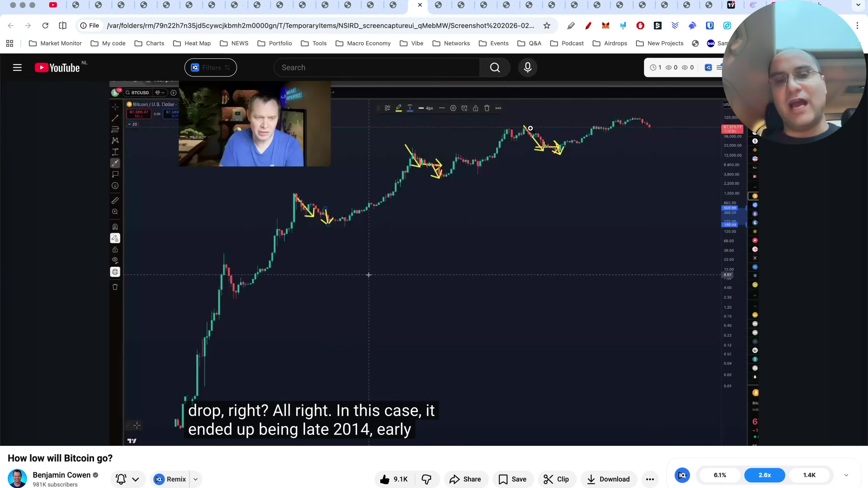Select the zoom-in tool in chart
Viewport: 868px width, 488px height.
115,212
